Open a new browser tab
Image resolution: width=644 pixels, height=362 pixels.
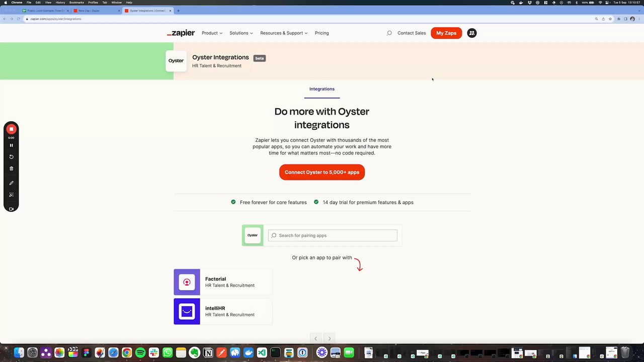point(178,11)
